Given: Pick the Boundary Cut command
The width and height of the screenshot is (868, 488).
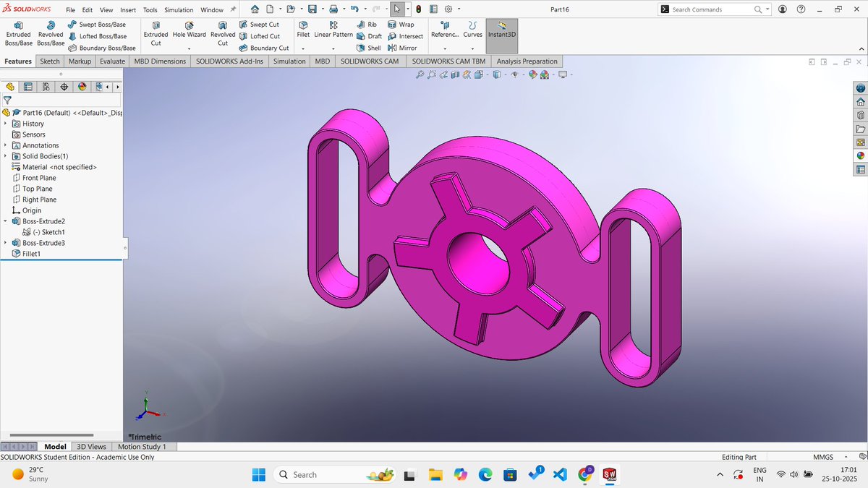Looking at the screenshot, I should coord(264,48).
